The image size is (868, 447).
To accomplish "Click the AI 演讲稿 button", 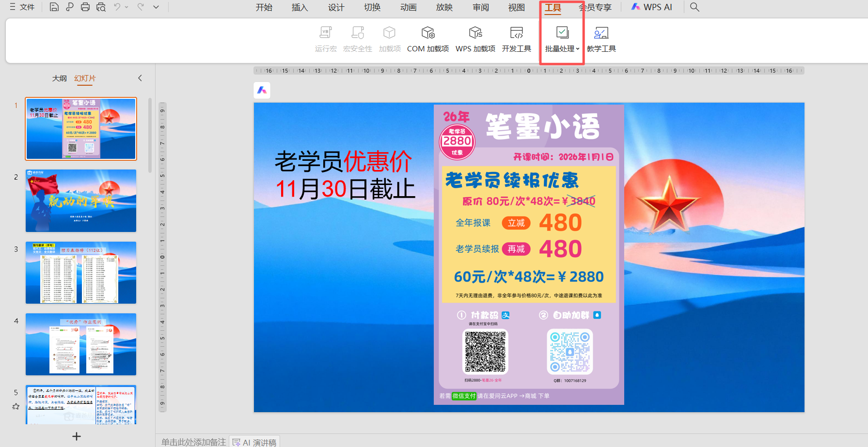I will pyautogui.click(x=254, y=442).
